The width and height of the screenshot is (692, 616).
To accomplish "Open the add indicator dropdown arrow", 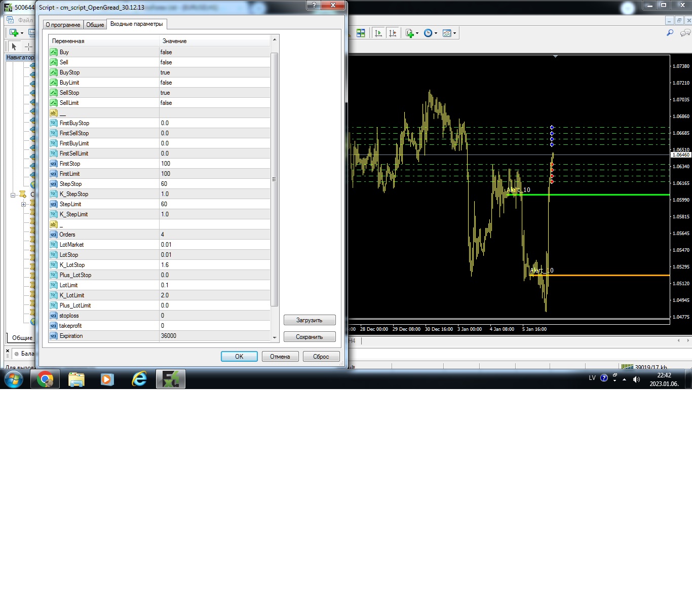I will (x=417, y=33).
